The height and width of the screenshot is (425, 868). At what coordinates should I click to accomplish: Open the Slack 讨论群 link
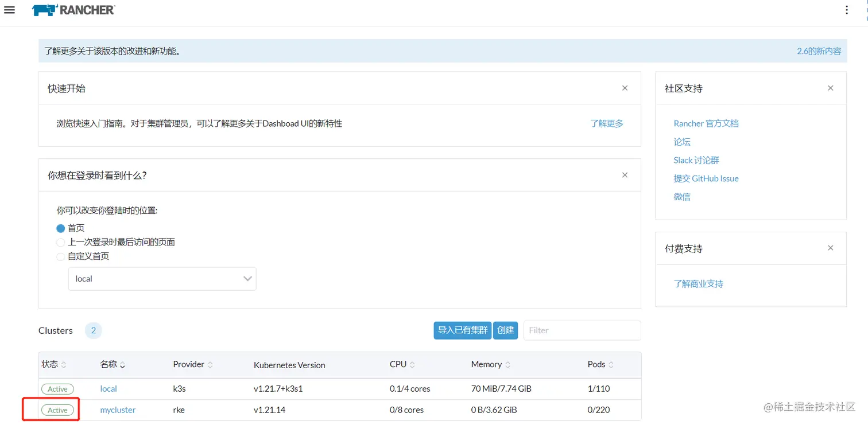(x=696, y=160)
